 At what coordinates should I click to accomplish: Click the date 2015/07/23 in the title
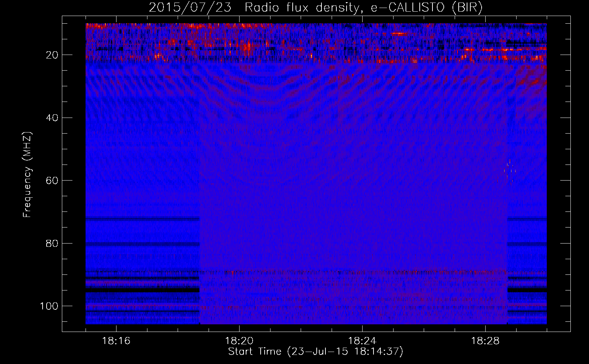pos(190,8)
